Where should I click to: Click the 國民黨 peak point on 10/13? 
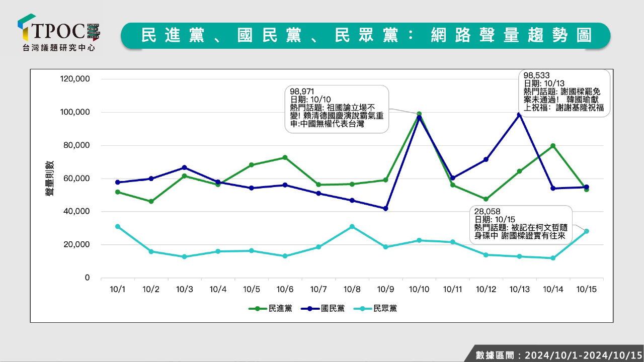click(x=519, y=115)
